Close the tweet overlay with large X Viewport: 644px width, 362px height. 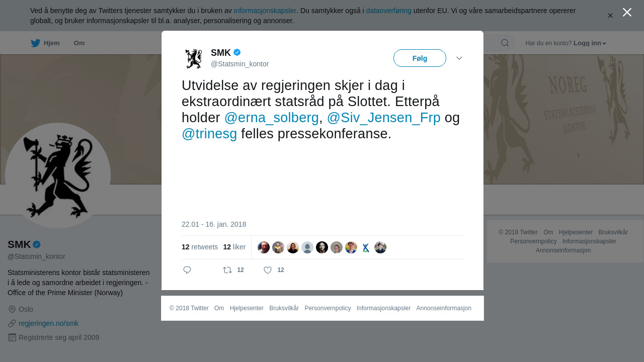point(627,12)
